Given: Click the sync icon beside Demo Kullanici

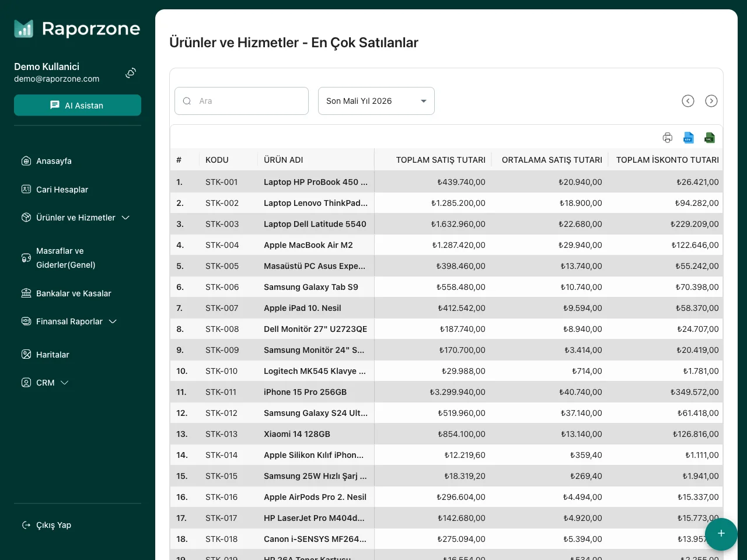Looking at the screenshot, I should [x=131, y=73].
